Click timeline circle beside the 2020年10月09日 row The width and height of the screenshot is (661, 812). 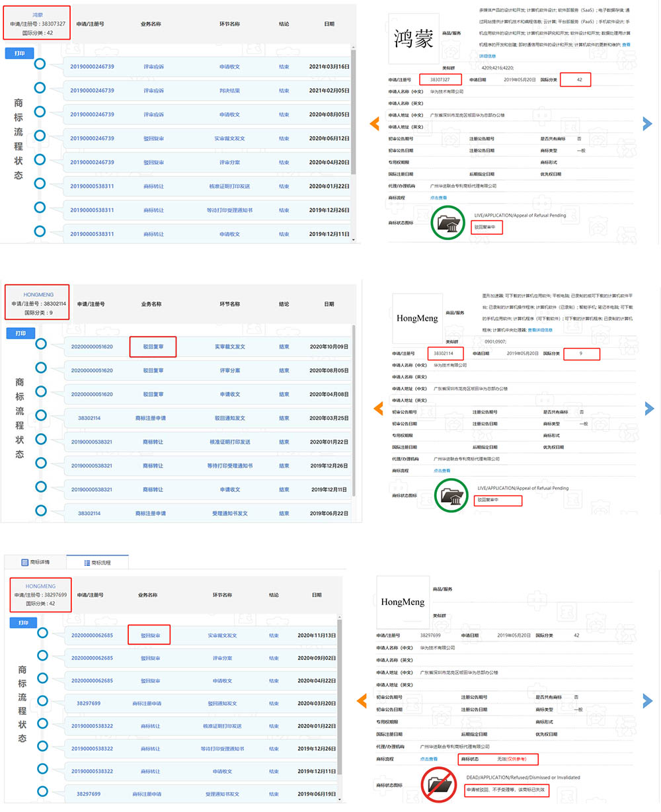click(41, 344)
